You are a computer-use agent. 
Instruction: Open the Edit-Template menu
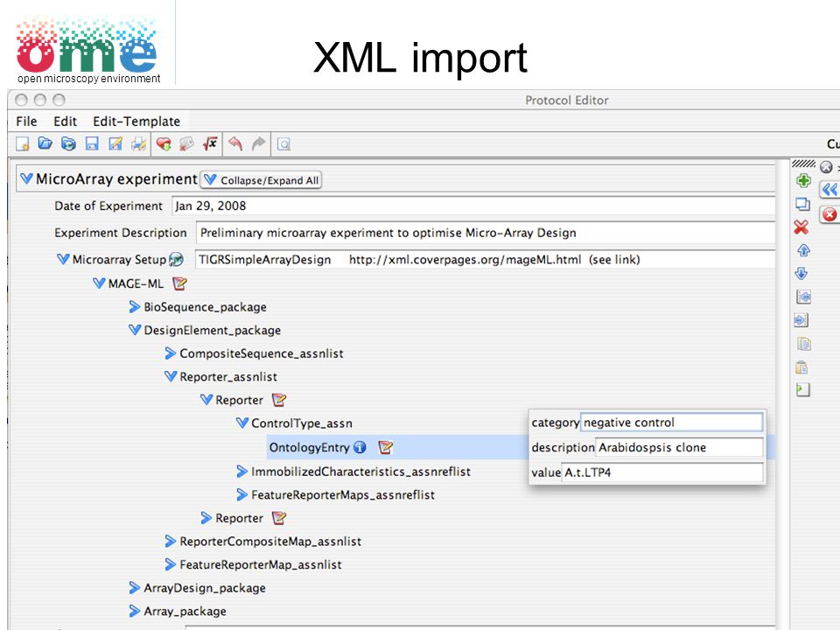click(x=136, y=122)
